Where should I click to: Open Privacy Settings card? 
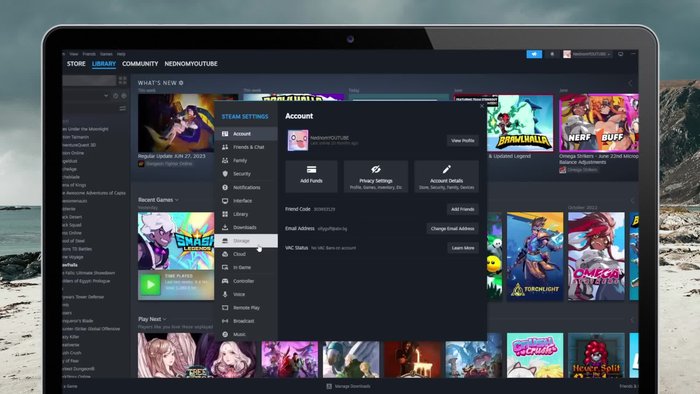click(376, 177)
